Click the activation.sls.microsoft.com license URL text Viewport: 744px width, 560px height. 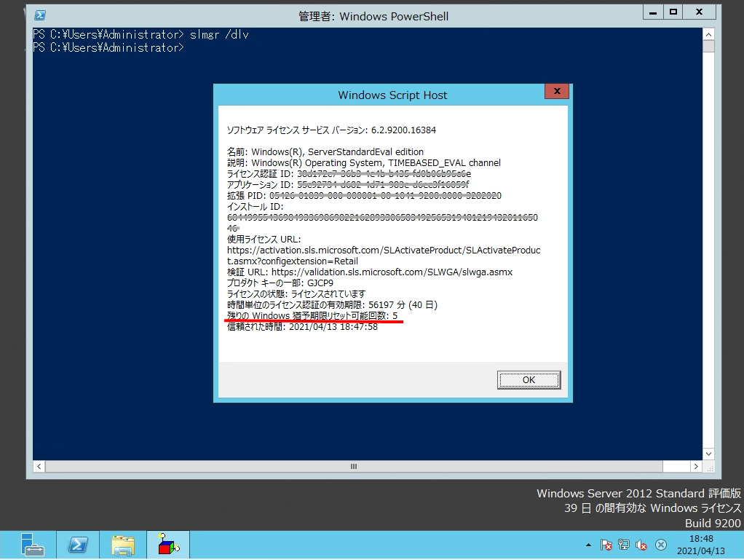tap(384, 256)
